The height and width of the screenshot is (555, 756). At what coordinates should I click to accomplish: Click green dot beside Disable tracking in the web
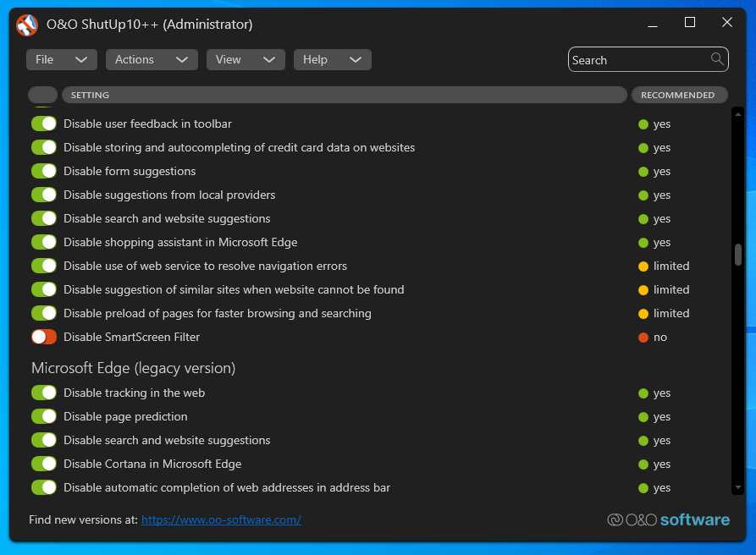[x=643, y=393]
